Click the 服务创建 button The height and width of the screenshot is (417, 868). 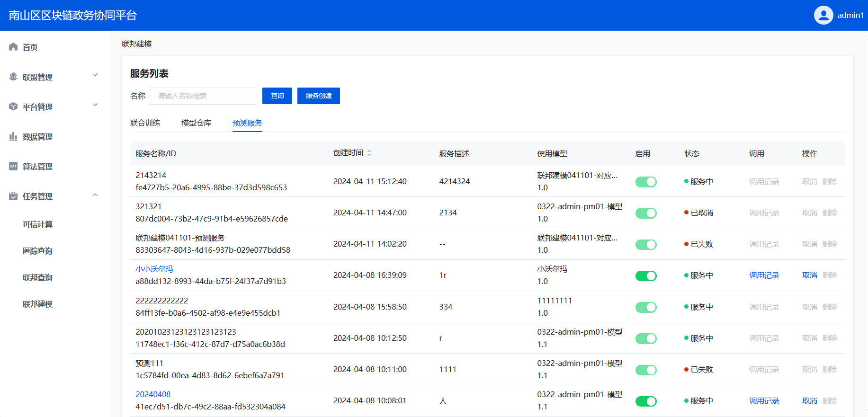pyautogui.click(x=319, y=96)
